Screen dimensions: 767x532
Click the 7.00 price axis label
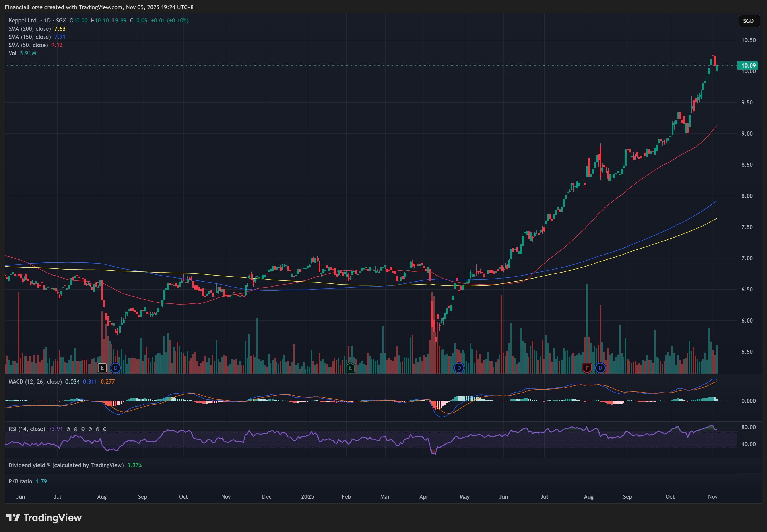(747, 258)
